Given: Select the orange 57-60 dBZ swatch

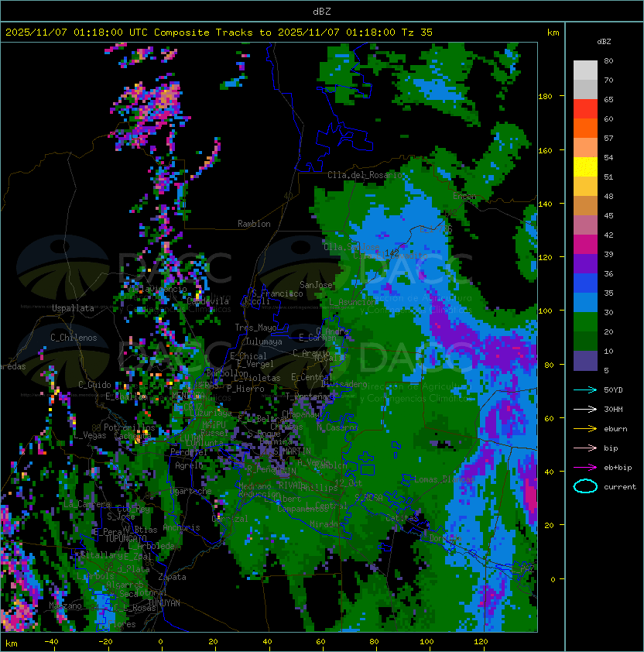Looking at the screenshot, I should (x=585, y=128).
